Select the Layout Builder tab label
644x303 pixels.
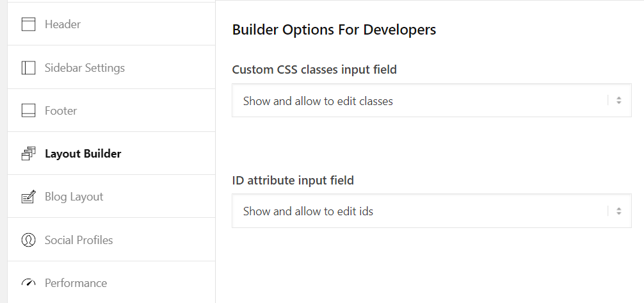tap(83, 154)
